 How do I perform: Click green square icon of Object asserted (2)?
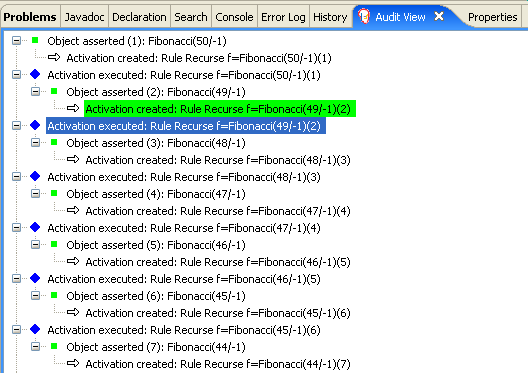click(x=54, y=91)
